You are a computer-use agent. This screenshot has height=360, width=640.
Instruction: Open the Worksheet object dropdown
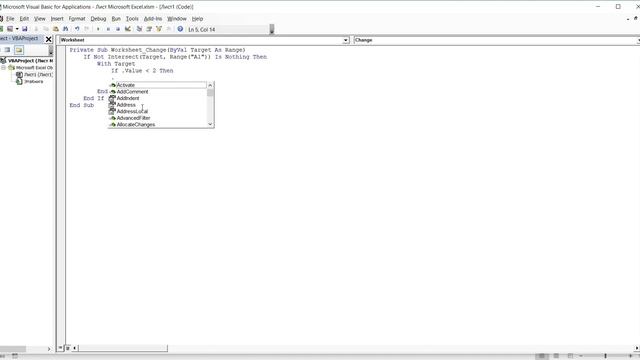[x=346, y=40]
